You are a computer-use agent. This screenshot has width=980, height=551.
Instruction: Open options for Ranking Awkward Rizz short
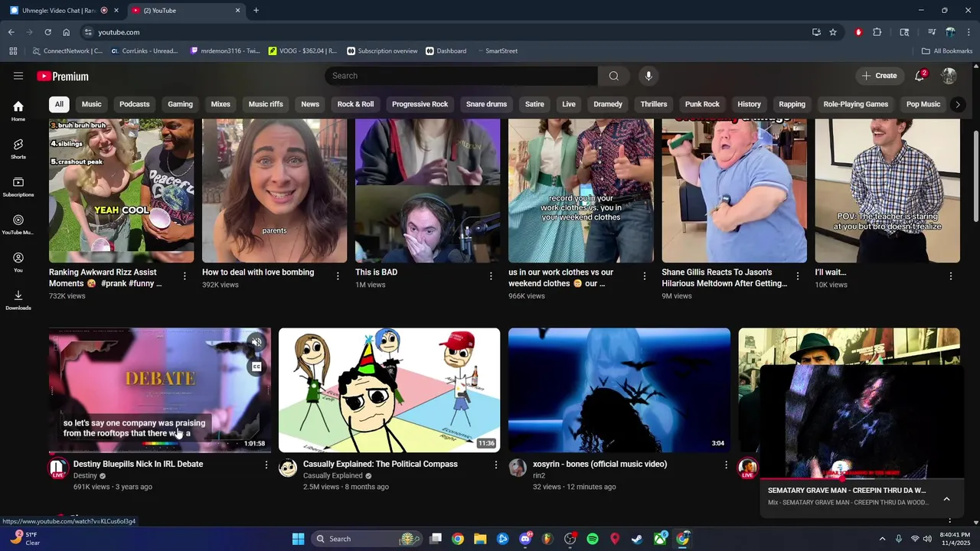click(185, 276)
